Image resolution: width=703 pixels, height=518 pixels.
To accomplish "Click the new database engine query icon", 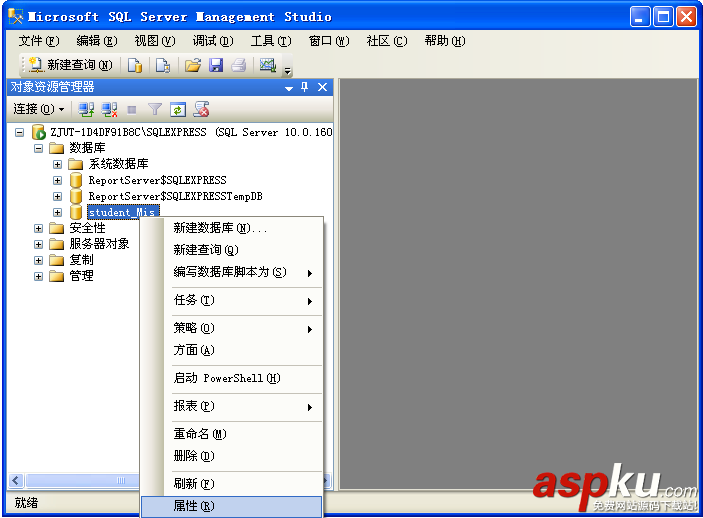I will 135,65.
